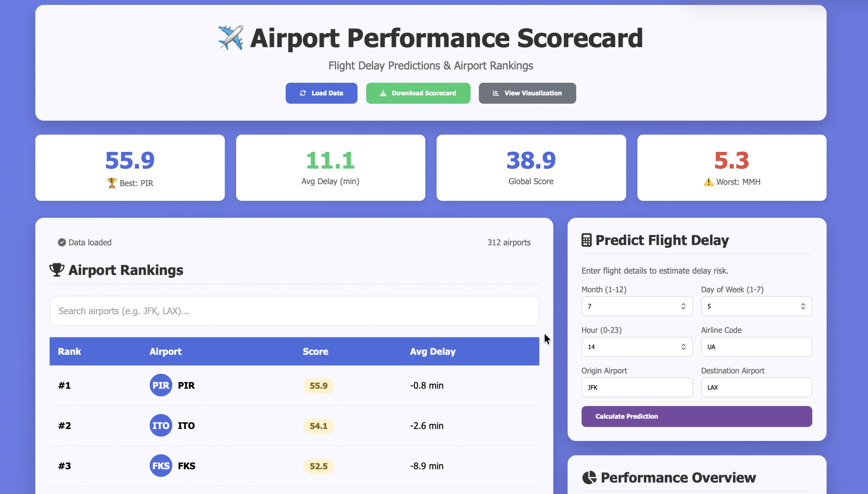The height and width of the screenshot is (494, 868).
Task: Click the Hour input field
Action: tap(637, 347)
